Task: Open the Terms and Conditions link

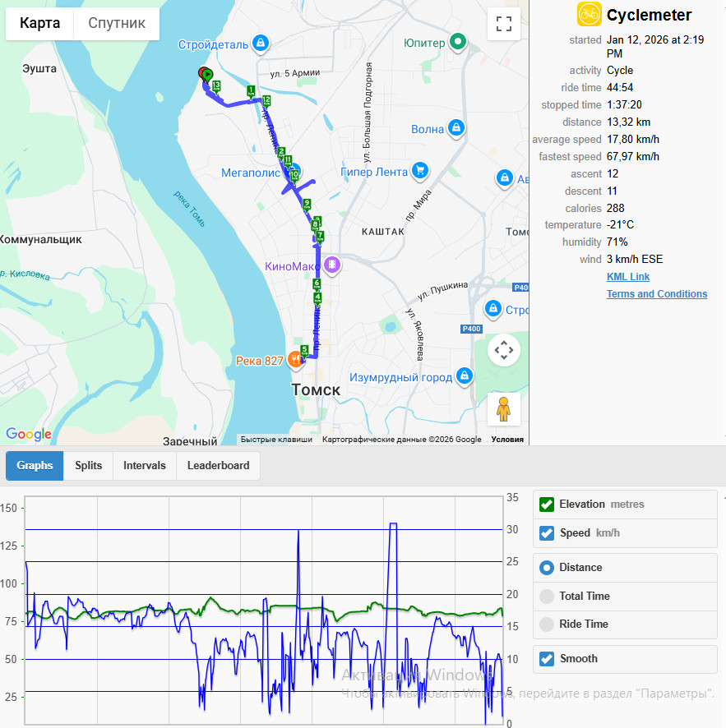Action: pos(657,294)
